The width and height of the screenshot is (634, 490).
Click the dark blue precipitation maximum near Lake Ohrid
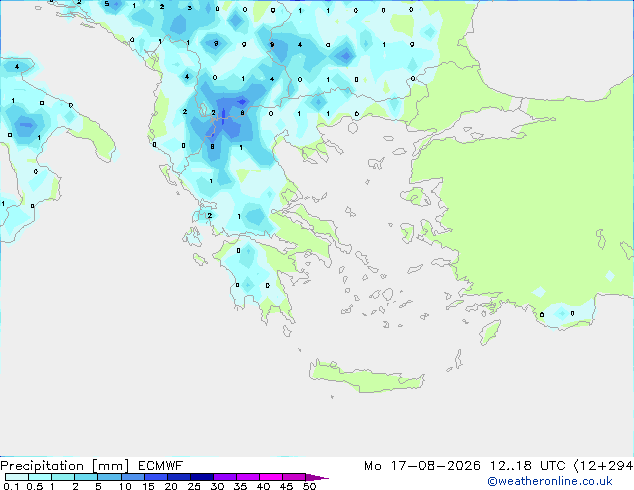click(x=224, y=115)
